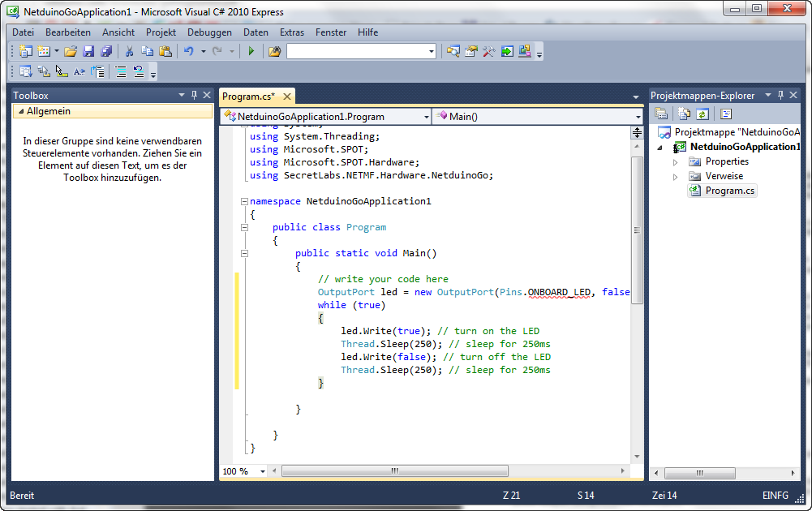812x511 pixels.
Task: Open the Projekt menu
Action: (161, 32)
